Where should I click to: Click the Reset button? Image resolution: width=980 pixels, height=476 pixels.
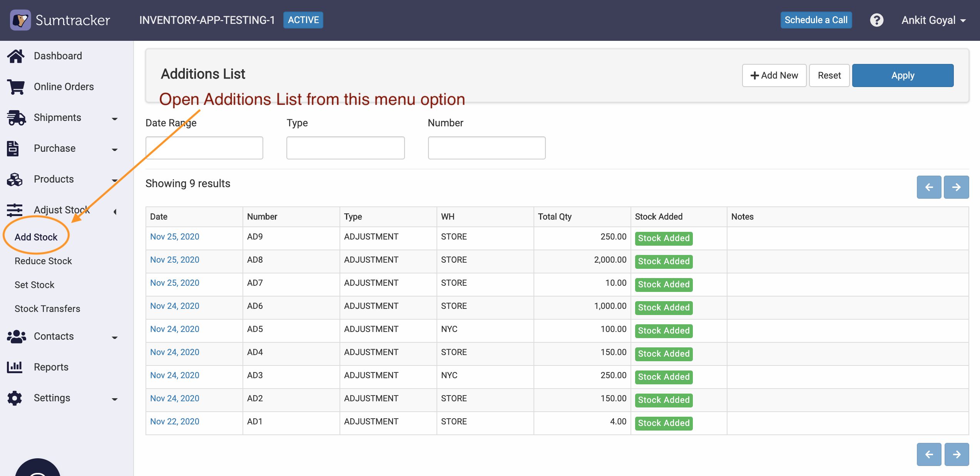point(829,75)
